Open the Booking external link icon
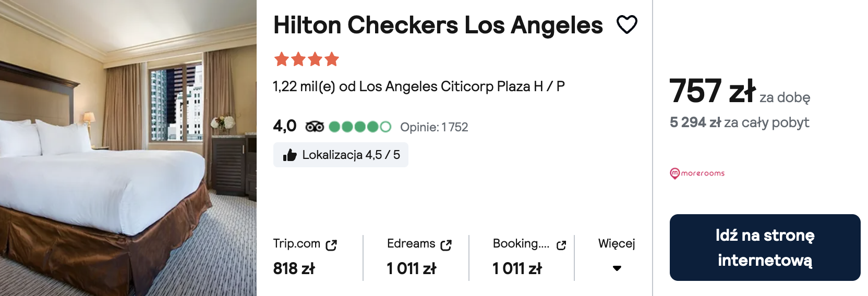 [x=561, y=245]
